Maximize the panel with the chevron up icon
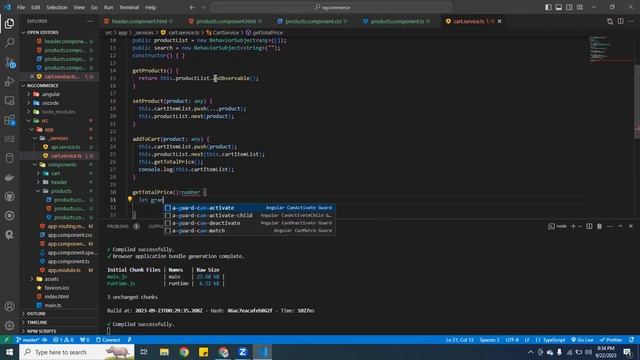This screenshot has width=640, height=360. point(620,226)
